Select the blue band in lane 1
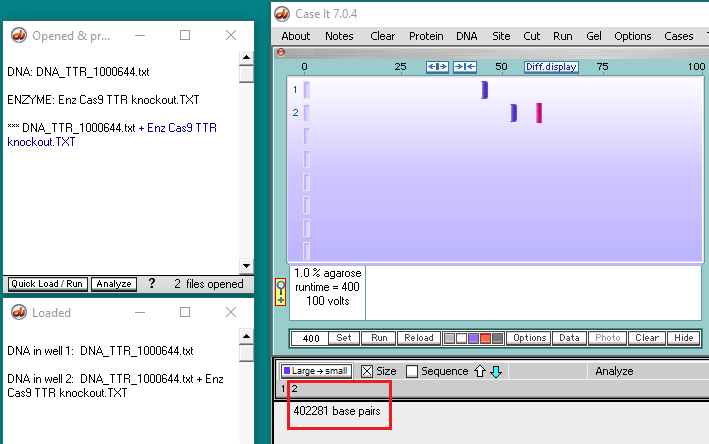This screenshot has width=709, height=444. pos(485,90)
